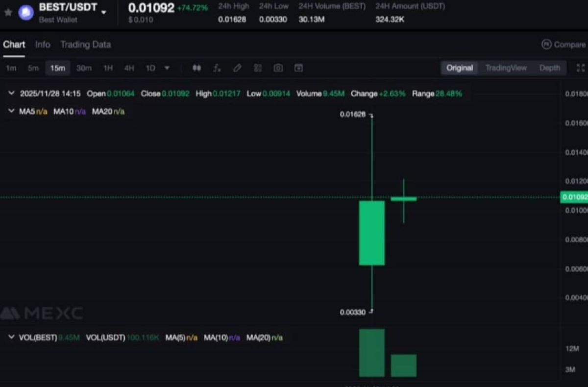Image resolution: width=588 pixels, height=387 pixels.
Task: Open the extra timeframes dropdown next to 1D
Action: point(167,69)
